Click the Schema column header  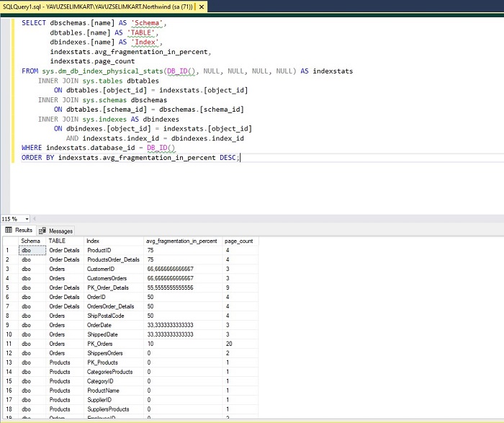coord(30,241)
